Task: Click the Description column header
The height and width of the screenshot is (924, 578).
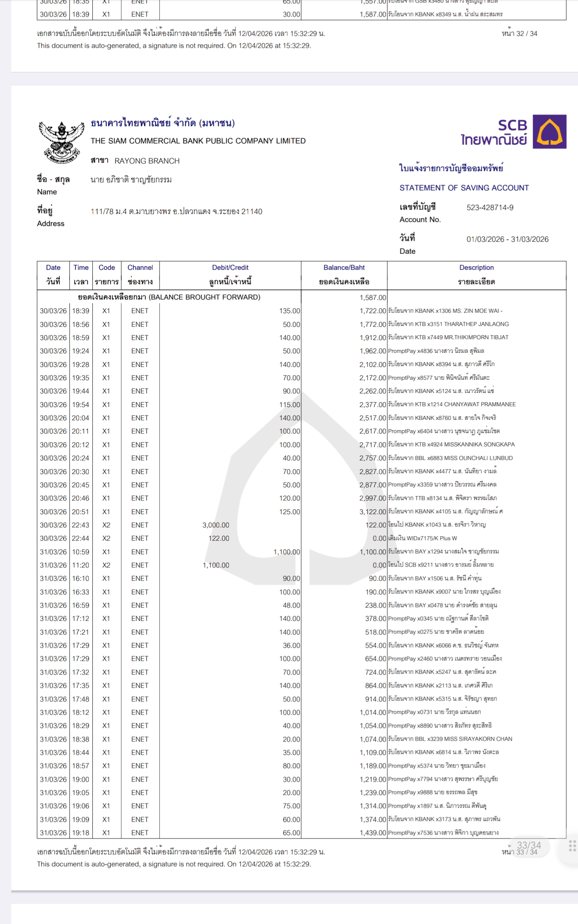Action: (x=476, y=275)
